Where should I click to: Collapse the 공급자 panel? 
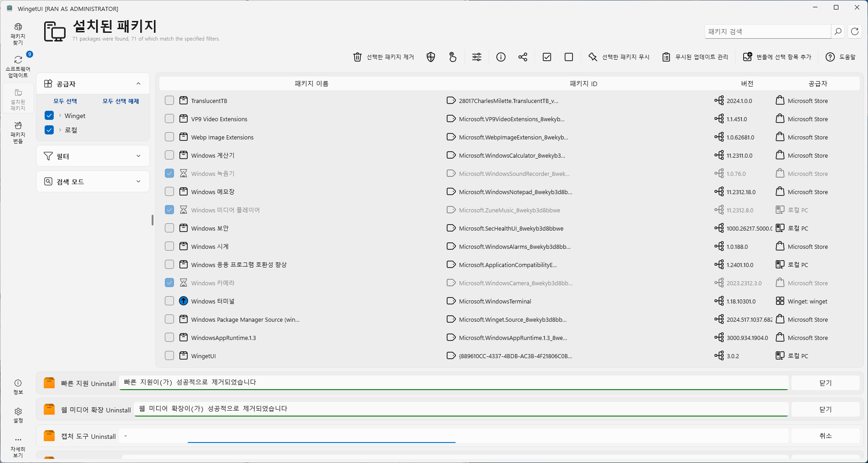138,83
